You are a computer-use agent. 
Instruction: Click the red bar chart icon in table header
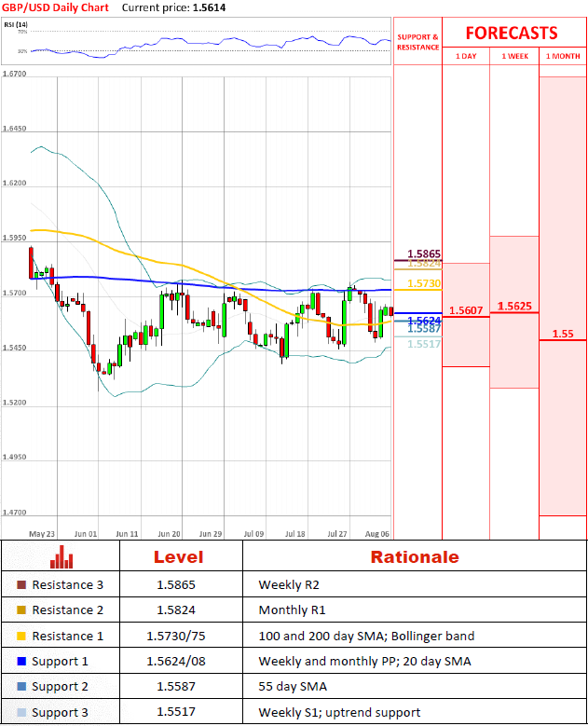click(62, 557)
